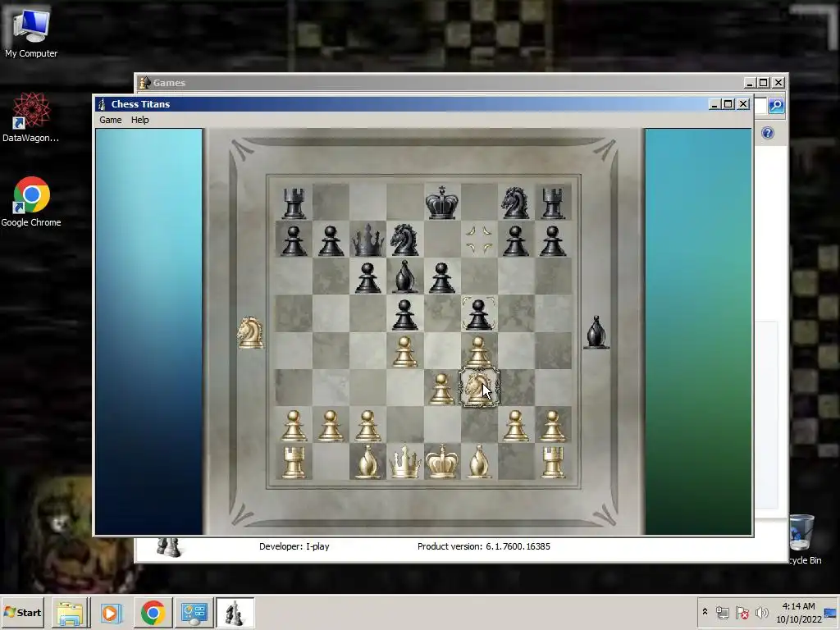This screenshot has height=630, width=840.
Task: Click the black pawn on h7
Action: point(552,240)
